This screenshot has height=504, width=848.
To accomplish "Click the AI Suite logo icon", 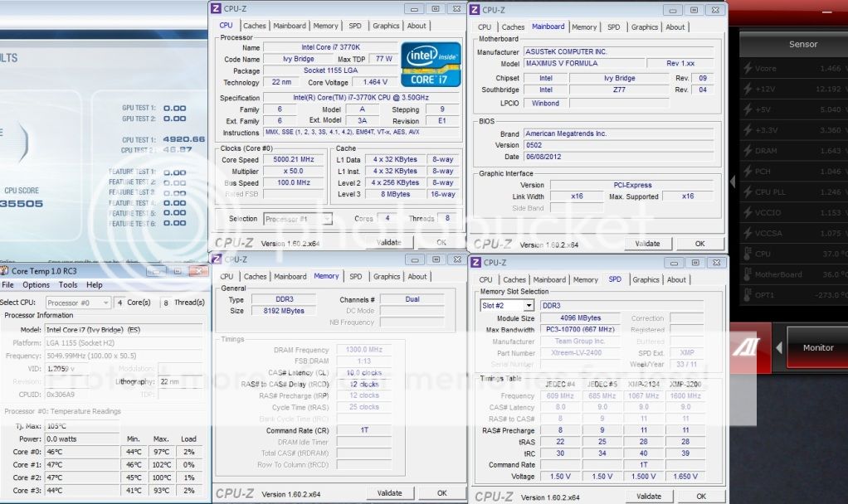I will [x=746, y=346].
